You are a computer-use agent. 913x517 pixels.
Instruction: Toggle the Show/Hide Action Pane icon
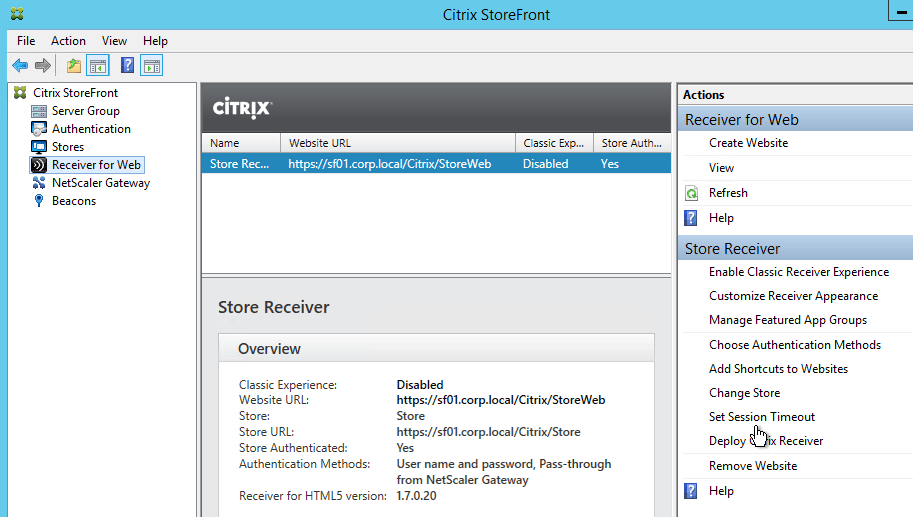pos(151,65)
